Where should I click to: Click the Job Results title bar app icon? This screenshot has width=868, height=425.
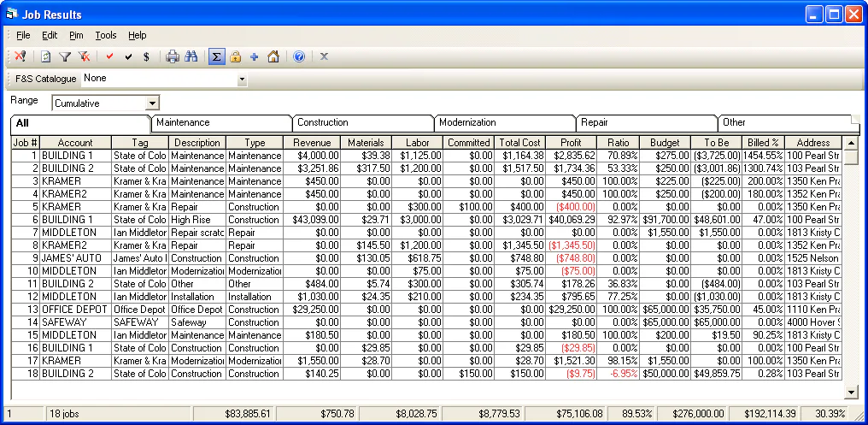12,14
